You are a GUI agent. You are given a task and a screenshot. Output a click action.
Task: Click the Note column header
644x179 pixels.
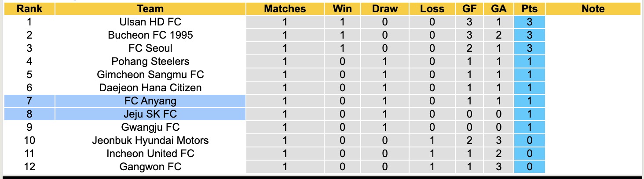[593, 9]
